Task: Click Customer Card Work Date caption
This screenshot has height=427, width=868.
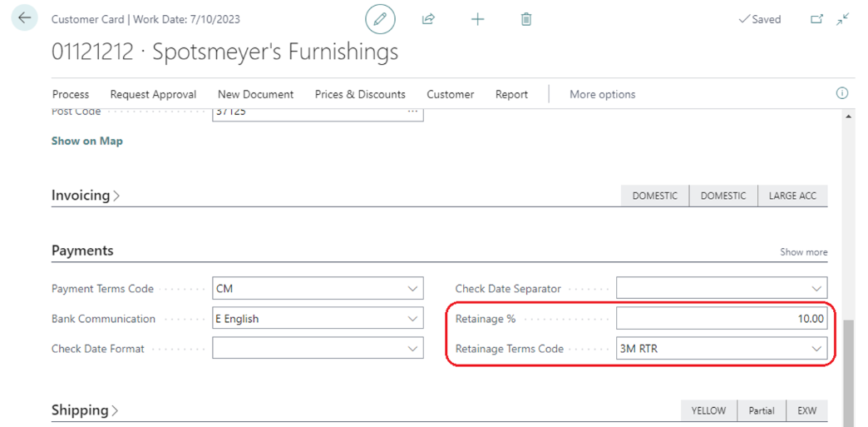Action: [145, 19]
